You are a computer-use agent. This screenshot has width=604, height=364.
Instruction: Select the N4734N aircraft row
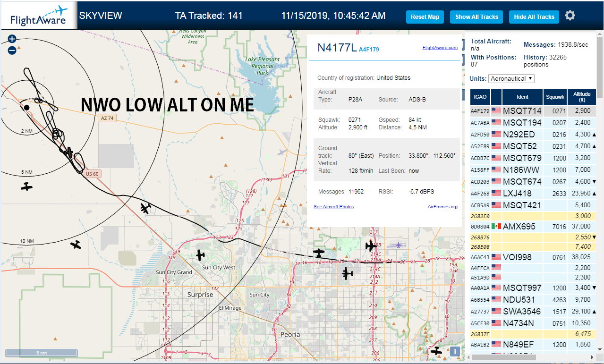click(534, 323)
